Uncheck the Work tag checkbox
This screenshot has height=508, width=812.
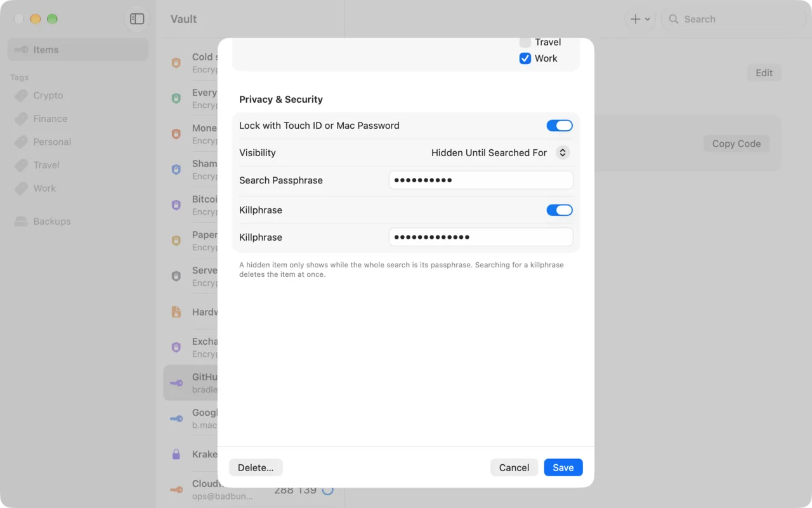pyautogui.click(x=525, y=58)
